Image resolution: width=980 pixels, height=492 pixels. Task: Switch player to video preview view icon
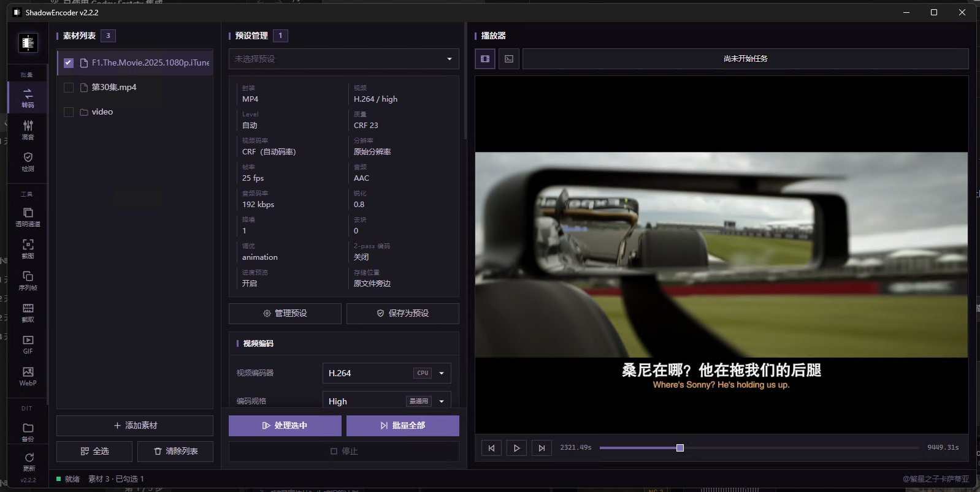click(485, 59)
